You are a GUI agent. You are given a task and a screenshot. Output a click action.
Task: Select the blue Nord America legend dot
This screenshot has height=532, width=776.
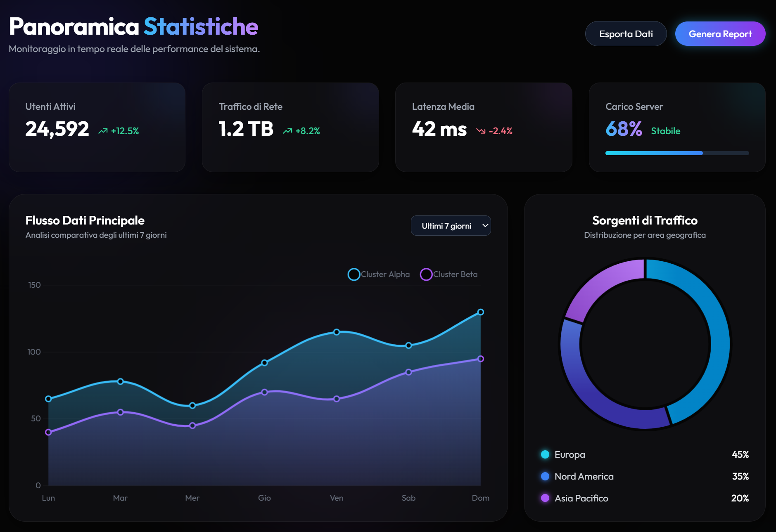545,476
